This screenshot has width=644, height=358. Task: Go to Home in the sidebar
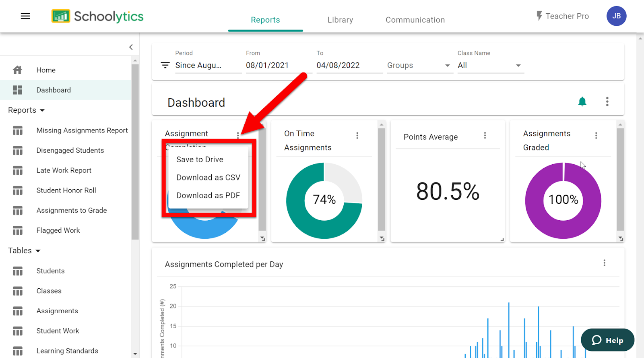[66, 70]
